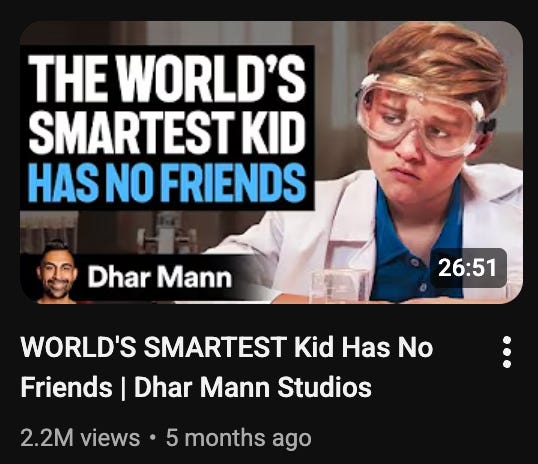Click the blue 'HAS NO FRIENDS' text
The height and width of the screenshot is (464, 538).
coord(167,182)
